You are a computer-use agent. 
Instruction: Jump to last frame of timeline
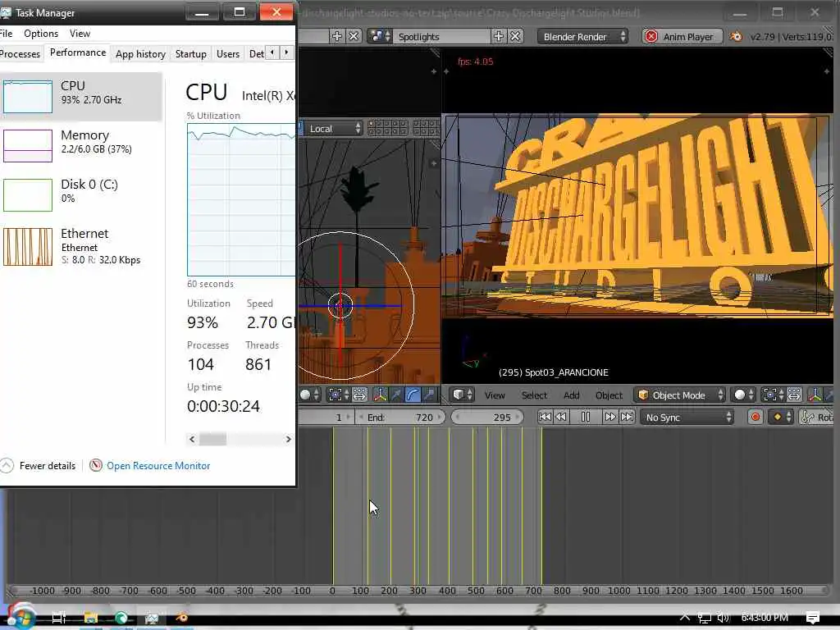(627, 417)
